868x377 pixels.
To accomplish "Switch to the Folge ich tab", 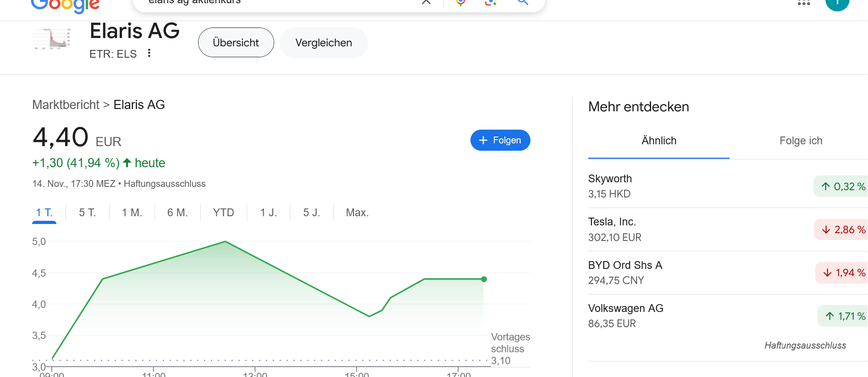I will pyautogui.click(x=800, y=141).
